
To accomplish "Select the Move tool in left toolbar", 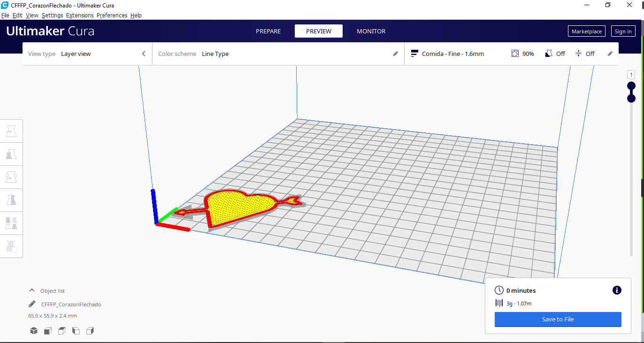I will pos(11,132).
